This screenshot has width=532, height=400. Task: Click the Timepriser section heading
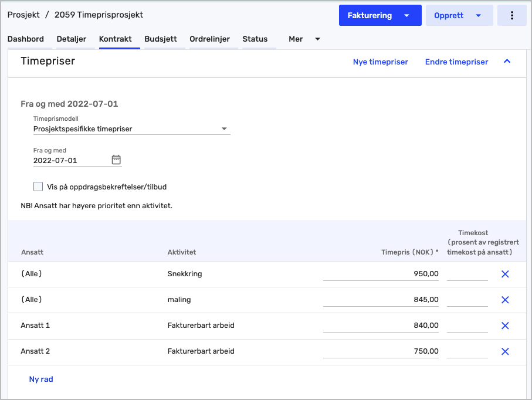48,61
